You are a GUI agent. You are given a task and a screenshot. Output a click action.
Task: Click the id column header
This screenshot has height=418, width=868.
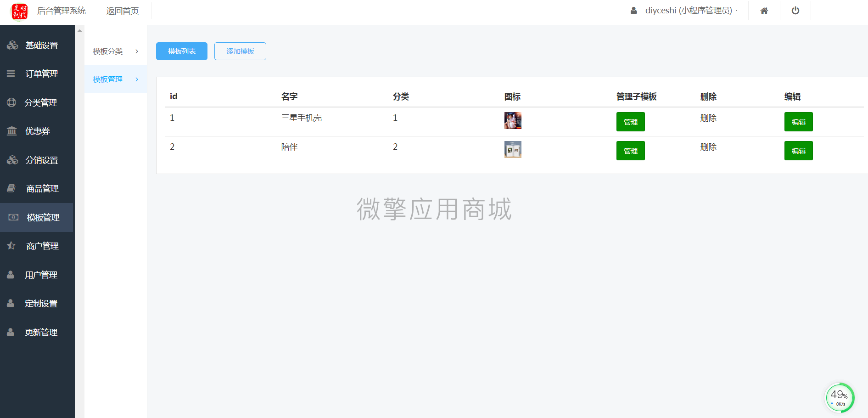pyautogui.click(x=174, y=96)
